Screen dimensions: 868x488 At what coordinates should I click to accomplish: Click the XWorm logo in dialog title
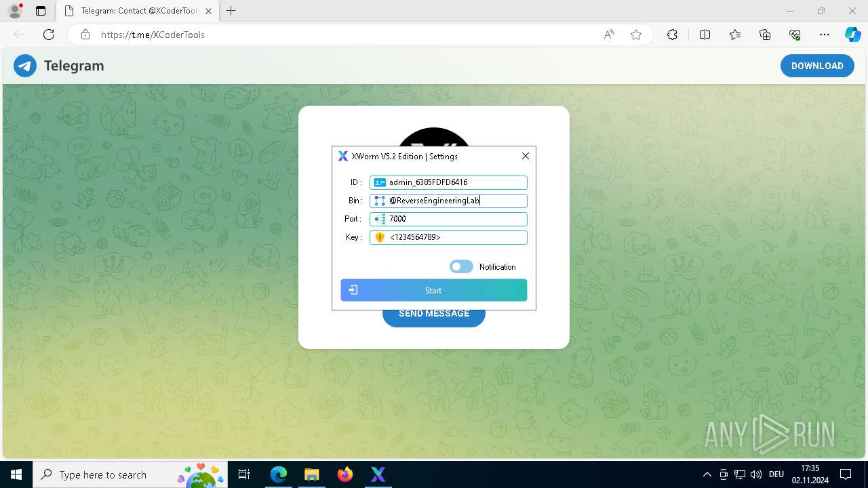pyautogui.click(x=343, y=157)
